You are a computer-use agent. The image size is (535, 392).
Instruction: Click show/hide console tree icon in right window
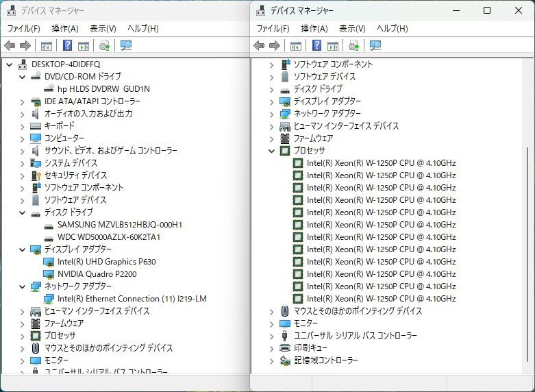tap(296, 45)
